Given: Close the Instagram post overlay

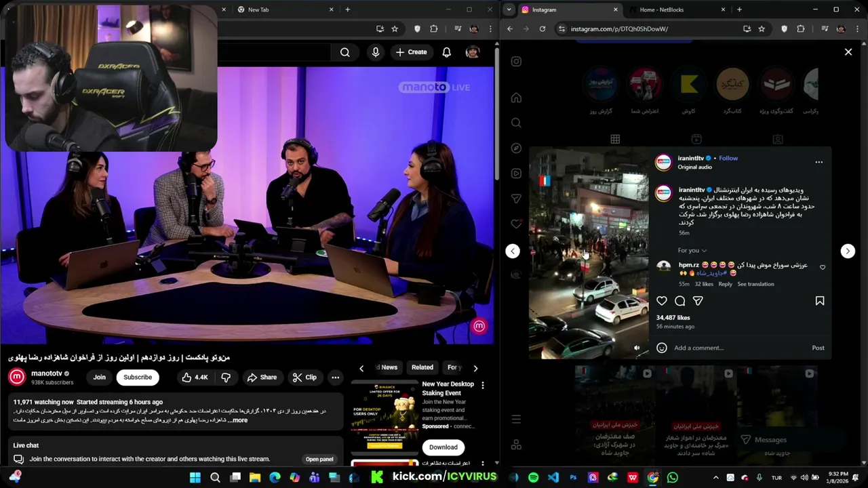Looking at the screenshot, I should (x=848, y=52).
